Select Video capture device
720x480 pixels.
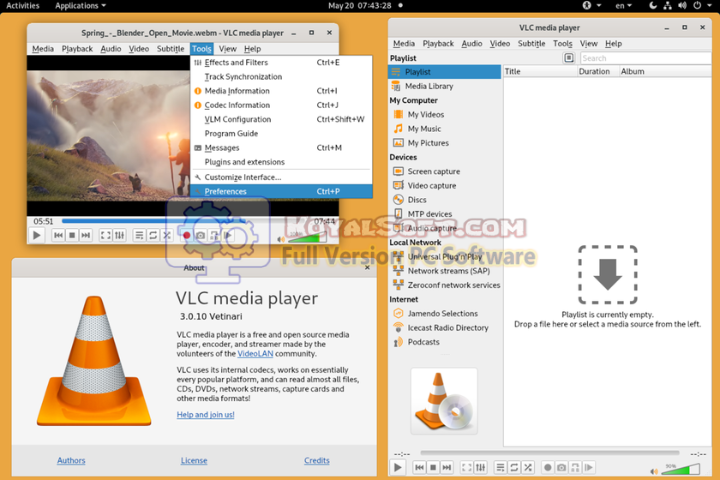point(444,186)
